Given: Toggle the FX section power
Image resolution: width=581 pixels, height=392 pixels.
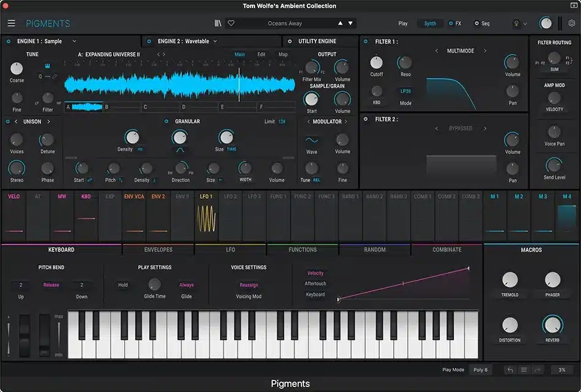Looking at the screenshot, I should (x=451, y=23).
